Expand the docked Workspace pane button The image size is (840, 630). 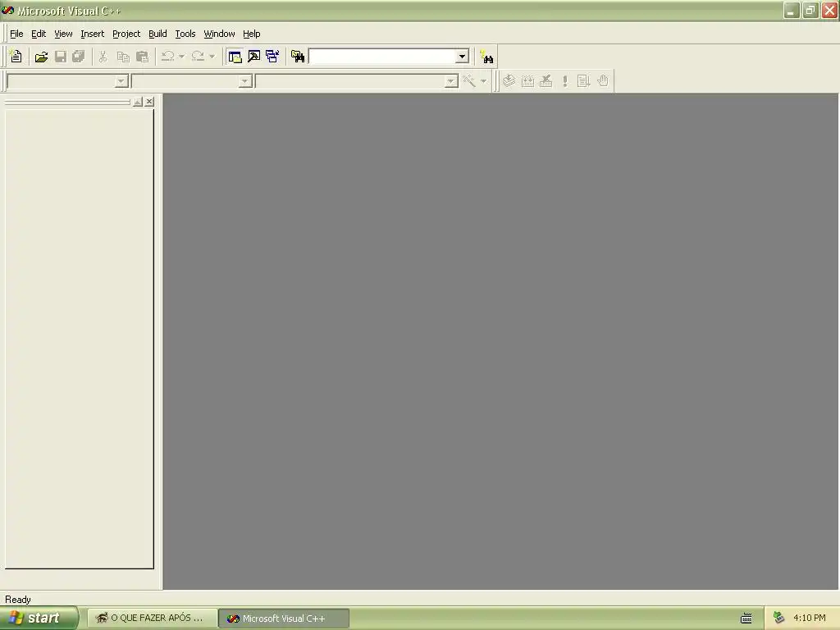pyautogui.click(x=138, y=102)
